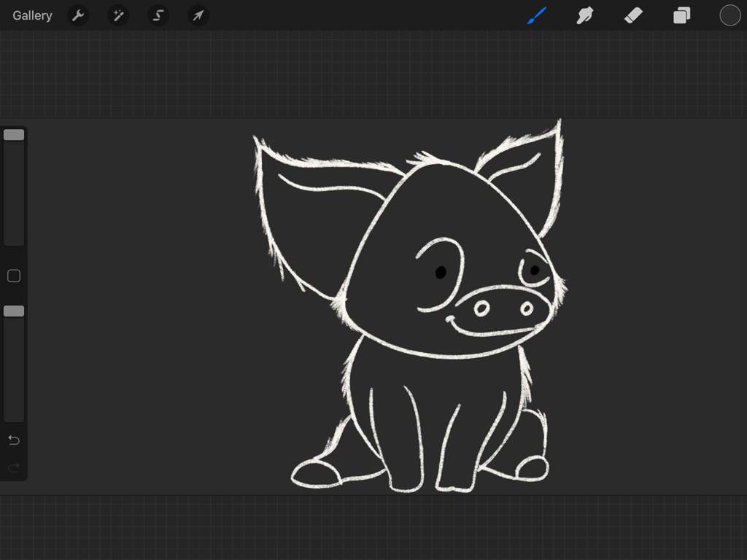Open the Layers panel
Screen dimensions: 747x560
682,16
